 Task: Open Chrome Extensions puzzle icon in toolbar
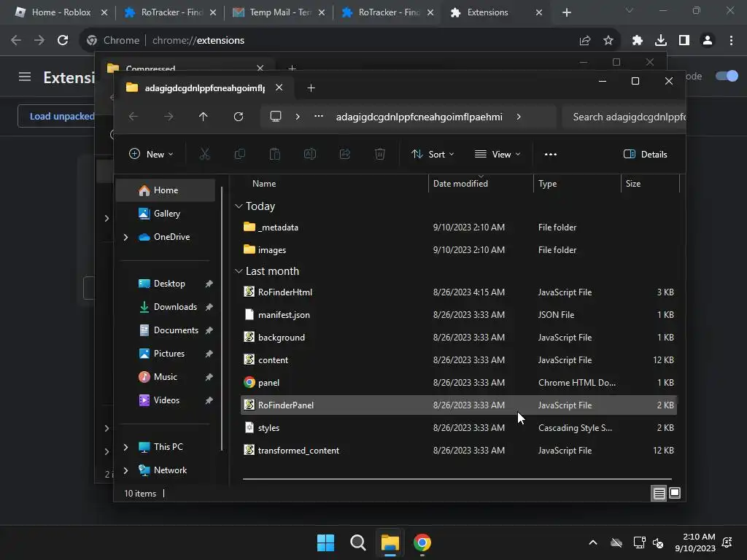pyautogui.click(x=637, y=41)
